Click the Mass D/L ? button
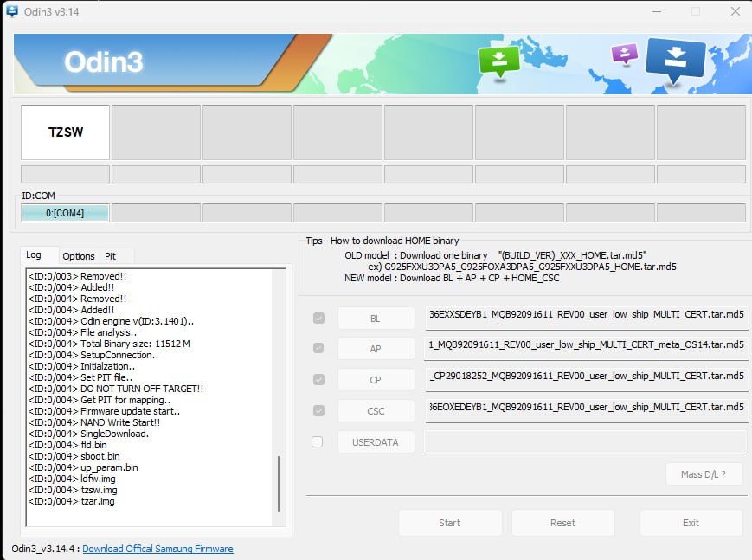The image size is (752, 560). pyautogui.click(x=704, y=474)
